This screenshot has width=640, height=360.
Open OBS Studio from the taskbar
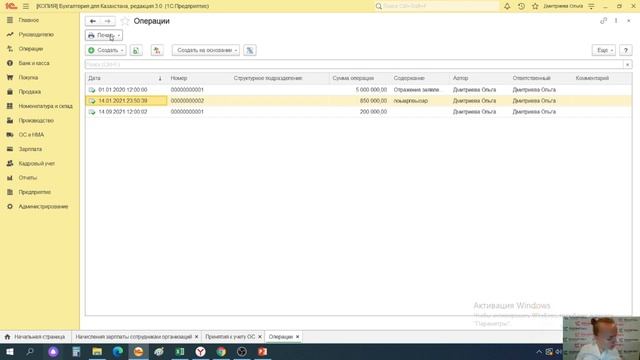pyautogui.click(x=241, y=351)
